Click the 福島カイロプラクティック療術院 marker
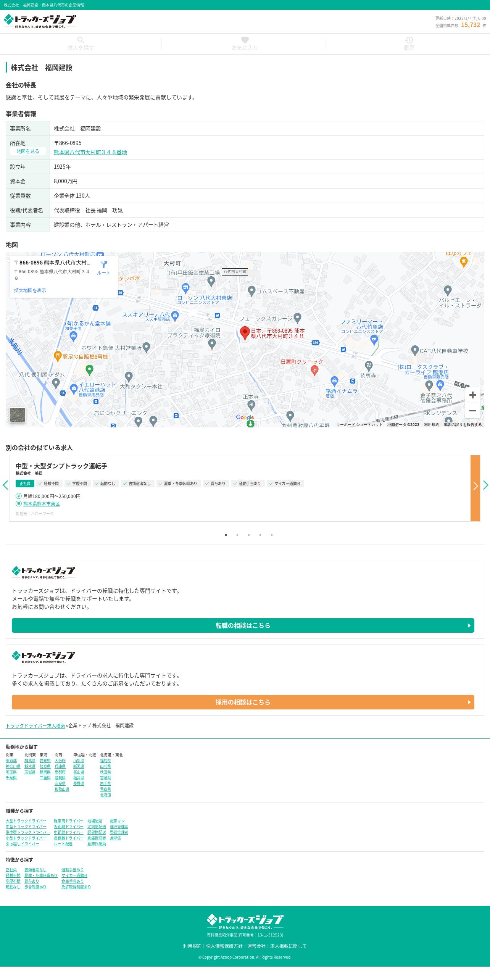Image resolution: width=490 pixels, height=980 pixels. point(212,344)
